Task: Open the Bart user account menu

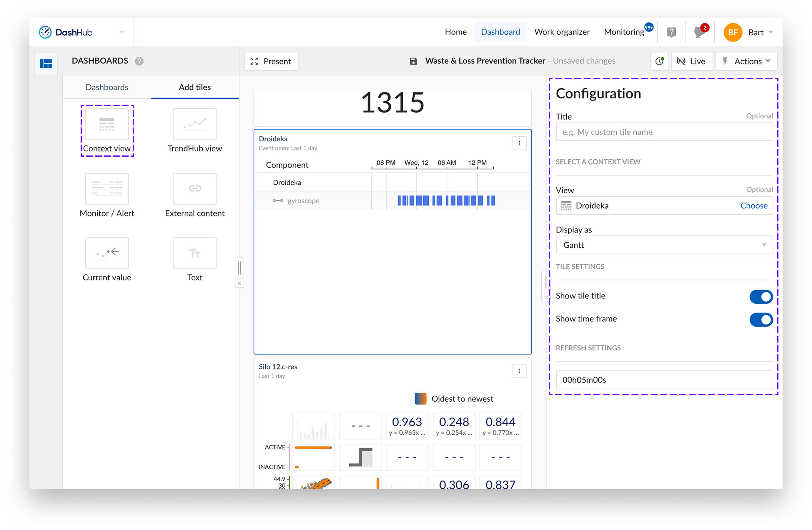Action: click(748, 32)
